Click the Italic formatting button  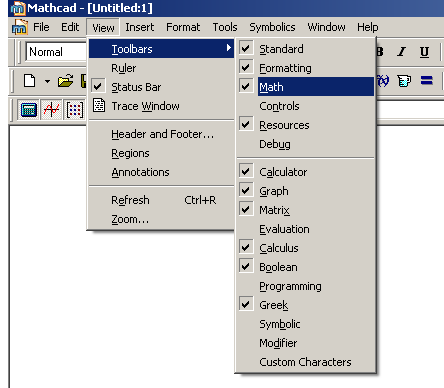tap(402, 52)
